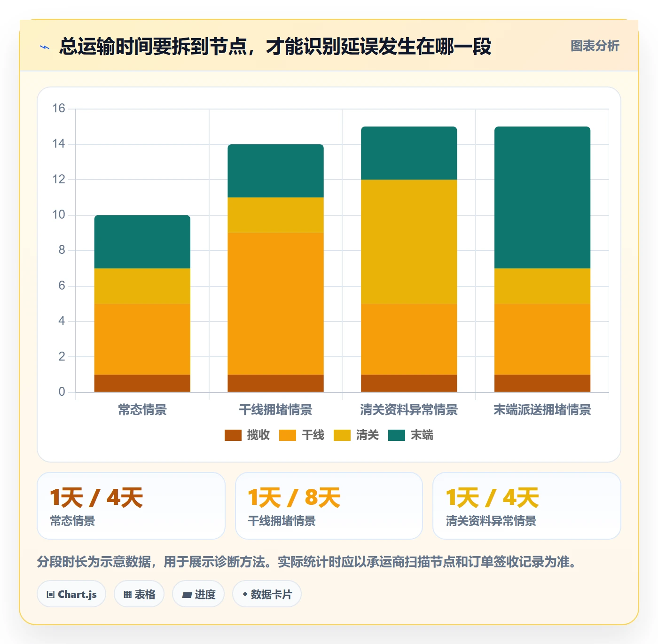Viewport: 658px width, 644px height.
Task: Click the y-axis tick label 16
Action: click(59, 109)
